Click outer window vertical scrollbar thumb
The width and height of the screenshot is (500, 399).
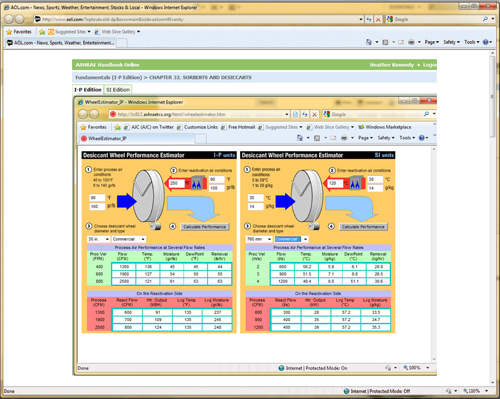[x=493, y=97]
